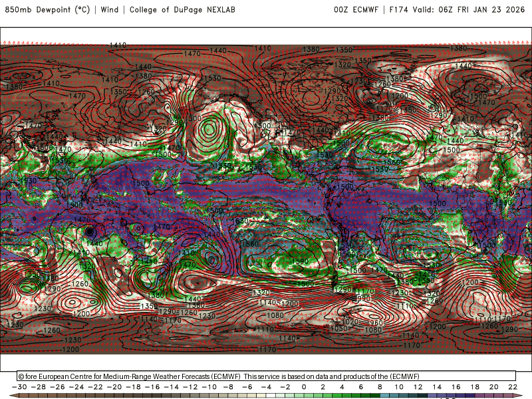Click the 20 value on color scale
This screenshot has height=399, width=532.
coord(493,387)
